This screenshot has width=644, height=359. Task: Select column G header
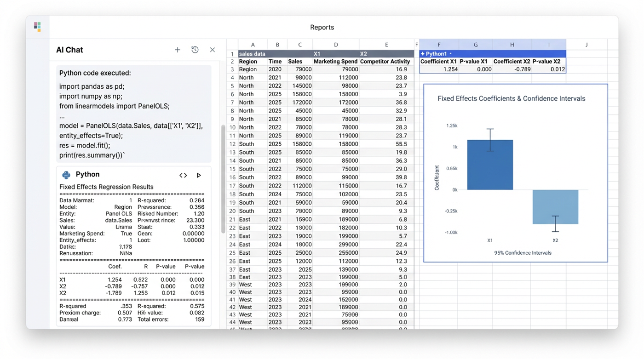(x=476, y=45)
